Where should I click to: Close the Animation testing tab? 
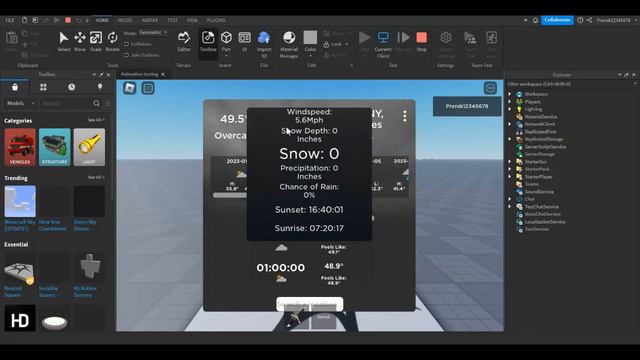click(163, 74)
